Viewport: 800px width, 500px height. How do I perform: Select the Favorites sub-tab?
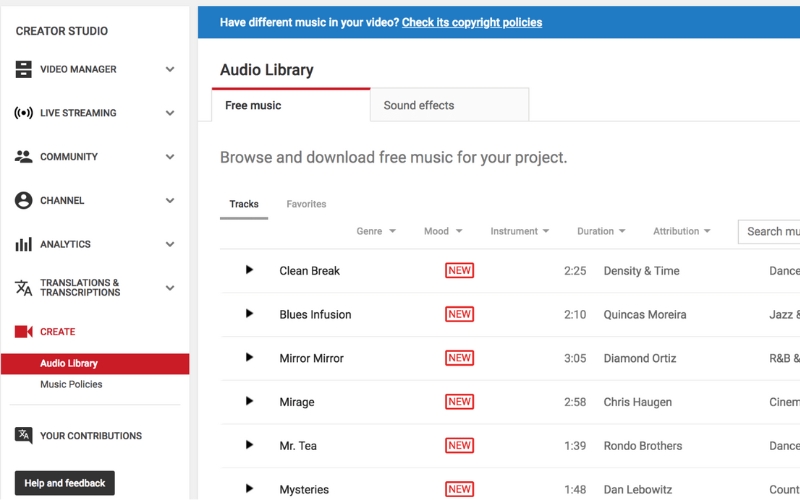(x=306, y=204)
